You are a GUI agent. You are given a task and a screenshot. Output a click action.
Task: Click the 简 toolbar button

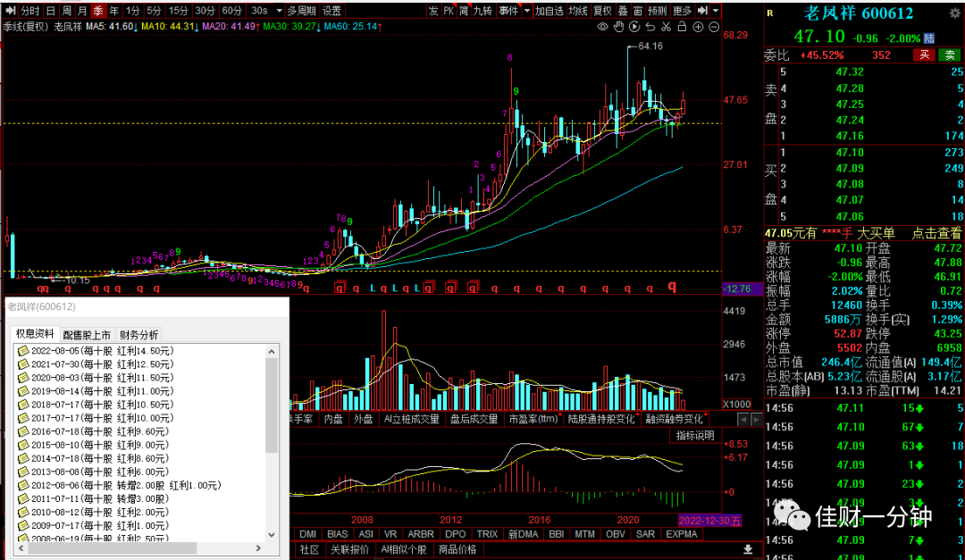click(464, 11)
